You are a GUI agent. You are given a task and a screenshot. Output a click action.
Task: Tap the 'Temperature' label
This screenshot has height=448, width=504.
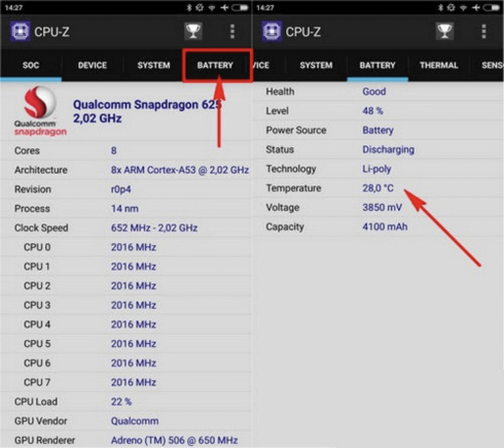click(x=294, y=188)
